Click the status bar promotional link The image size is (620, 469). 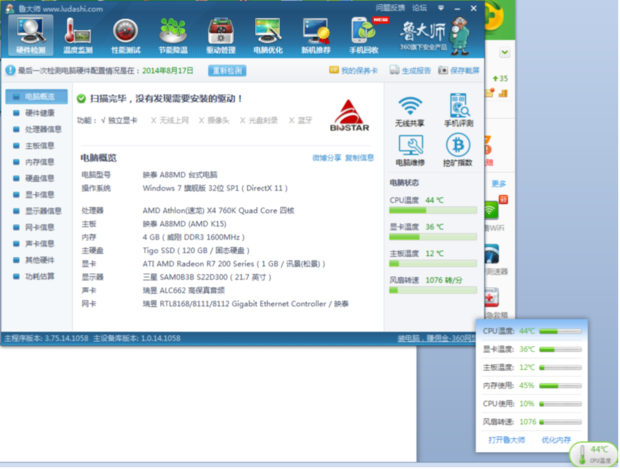[x=437, y=338]
